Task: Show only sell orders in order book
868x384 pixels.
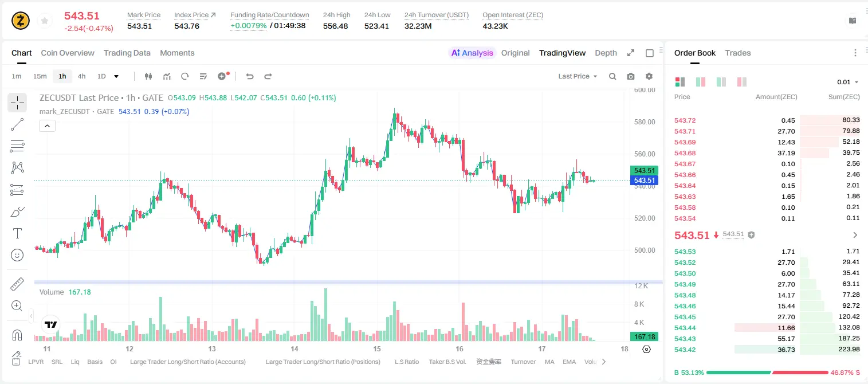Action: [x=742, y=82]
